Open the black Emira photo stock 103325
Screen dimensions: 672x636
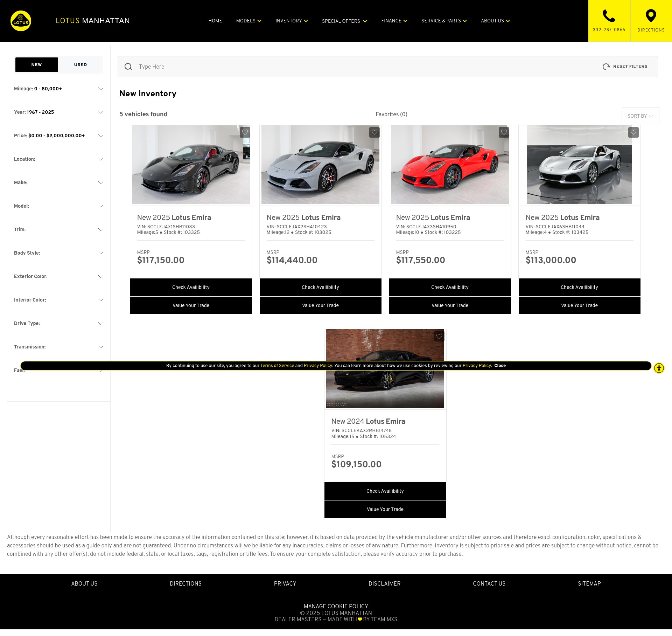(191, 165)
